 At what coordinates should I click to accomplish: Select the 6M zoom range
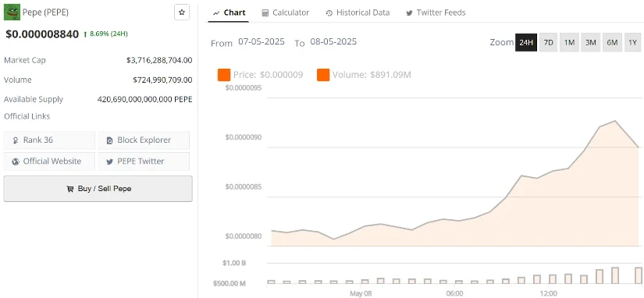click(x=612, y=42)
